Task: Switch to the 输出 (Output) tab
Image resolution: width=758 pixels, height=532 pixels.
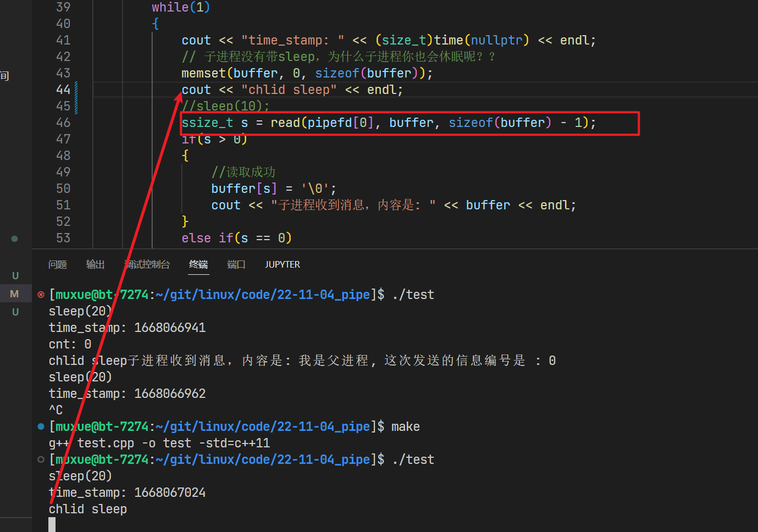Action: [x=96, y=264]
